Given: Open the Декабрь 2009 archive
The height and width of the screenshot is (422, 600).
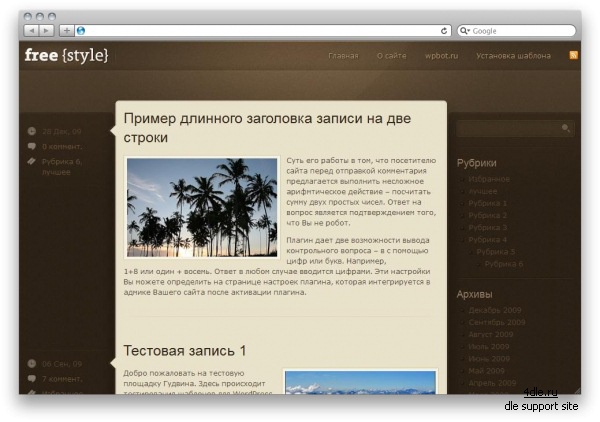Looking at the screenshot, I should tap(495, 310).
